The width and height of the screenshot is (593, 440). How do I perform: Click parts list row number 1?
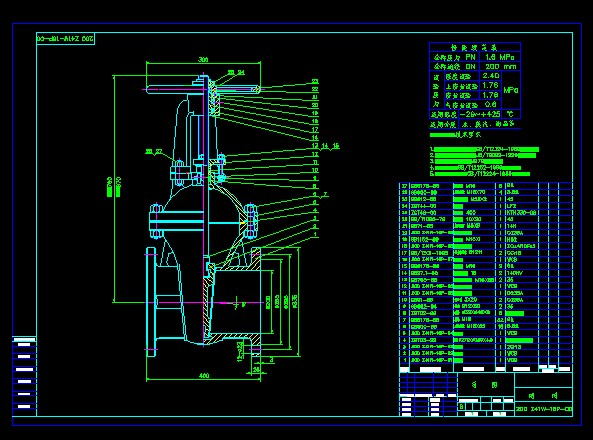(x=486, y=360)
